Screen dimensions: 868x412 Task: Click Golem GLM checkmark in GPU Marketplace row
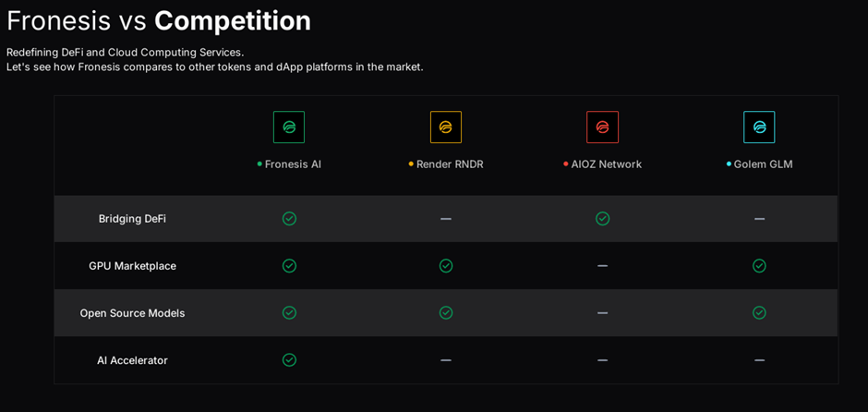point(759,266)
